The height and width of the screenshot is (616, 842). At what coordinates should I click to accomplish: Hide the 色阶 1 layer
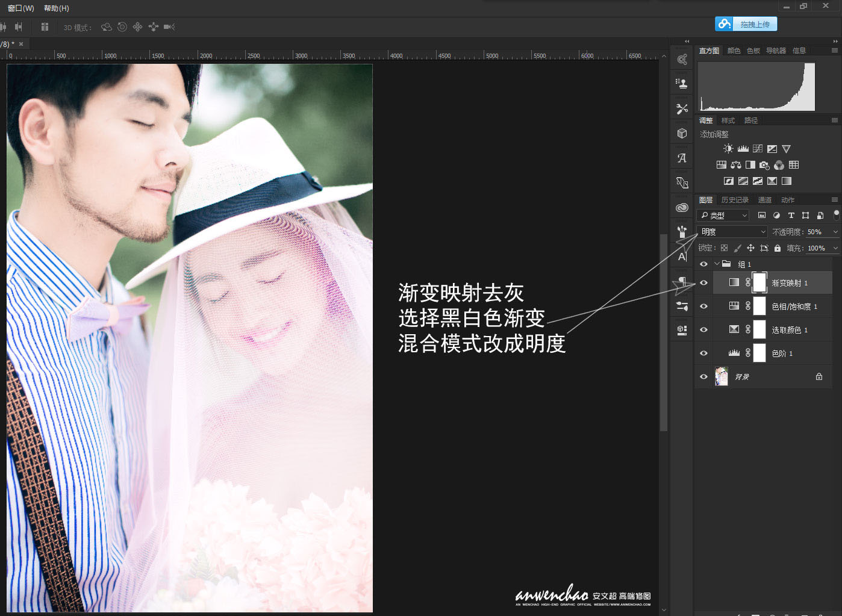pos(703,353)
